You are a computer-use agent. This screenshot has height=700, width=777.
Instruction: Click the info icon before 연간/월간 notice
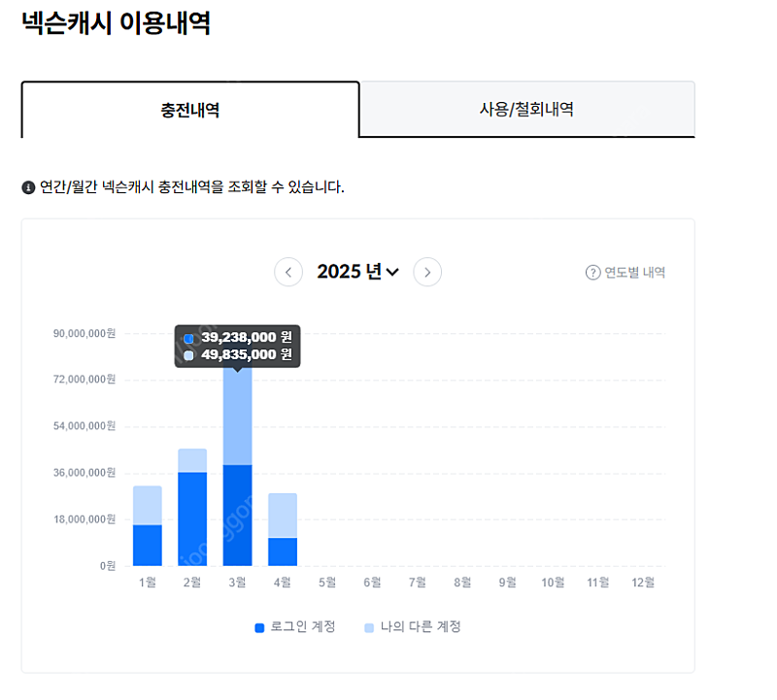(x=28, y=187)
